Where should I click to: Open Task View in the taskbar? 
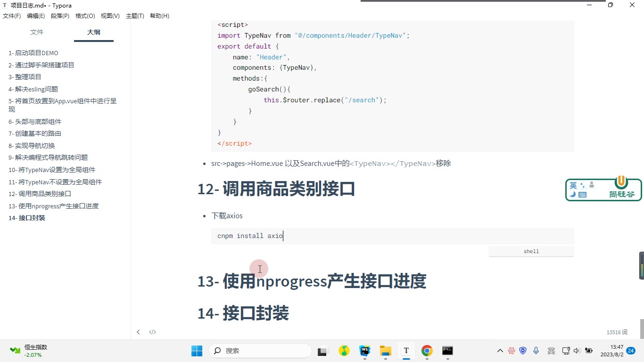click(322, 351)
